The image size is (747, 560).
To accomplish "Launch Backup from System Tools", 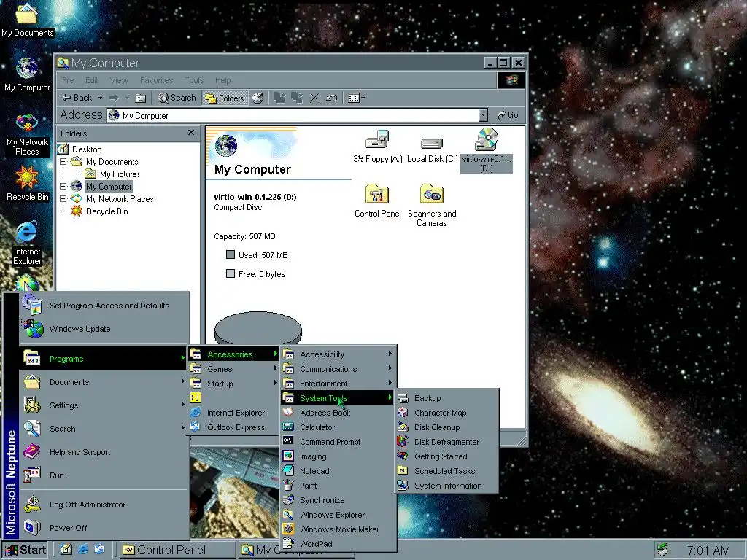I will click(446, 398).
